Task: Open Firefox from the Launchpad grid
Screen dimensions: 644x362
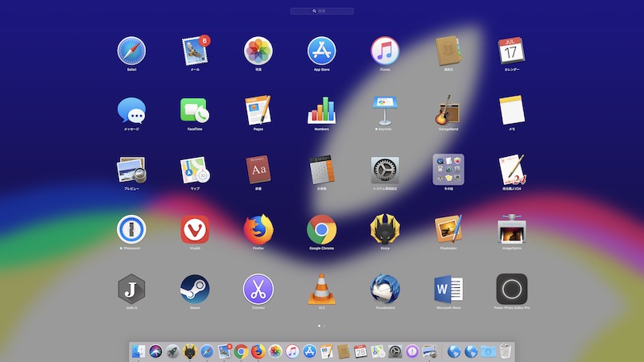Action: tap(258, 229)
